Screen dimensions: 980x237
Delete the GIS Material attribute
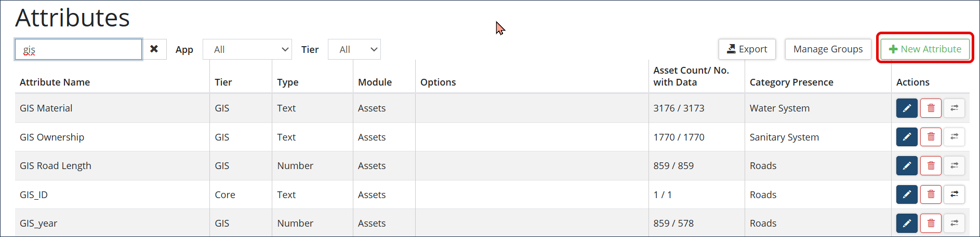click(931, 108)
